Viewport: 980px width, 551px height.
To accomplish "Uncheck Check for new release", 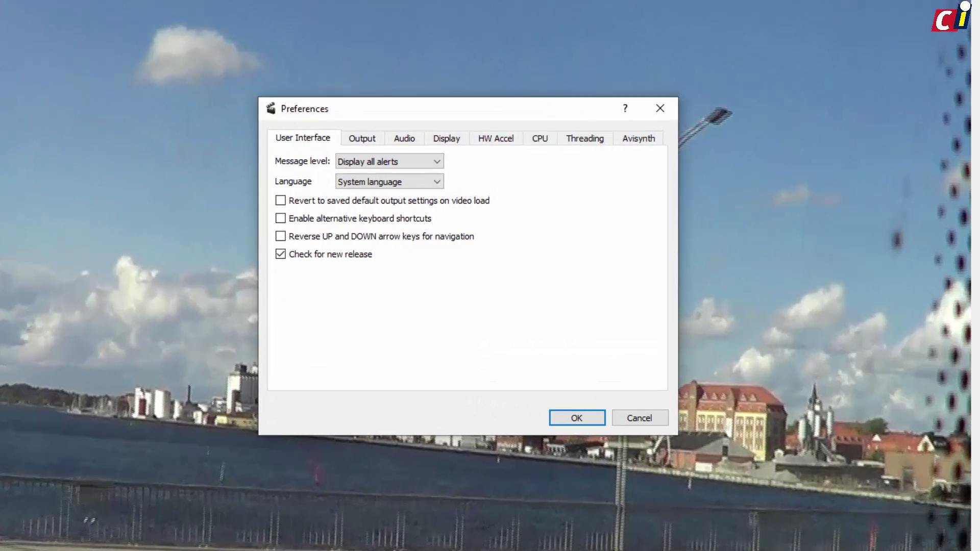I will pyautogui.click(x=280, y=254).
